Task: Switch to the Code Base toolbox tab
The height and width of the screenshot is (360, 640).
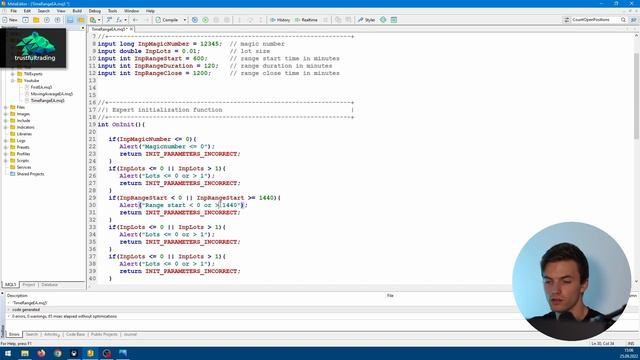Action: click(76, 334)
